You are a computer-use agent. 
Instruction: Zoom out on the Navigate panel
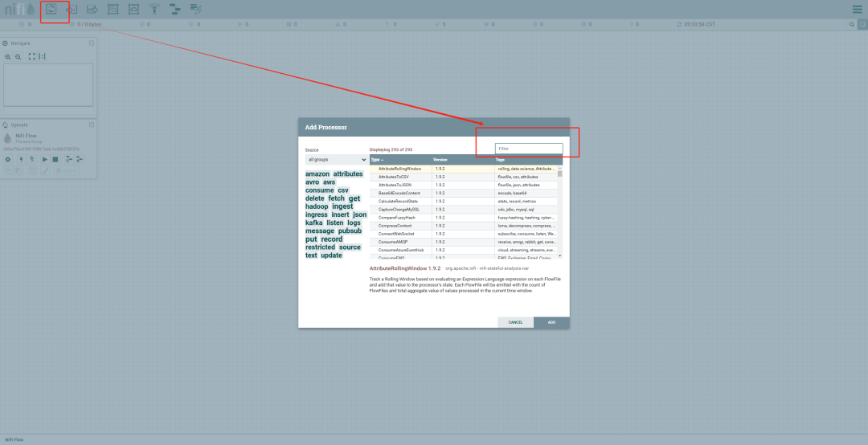18,56
